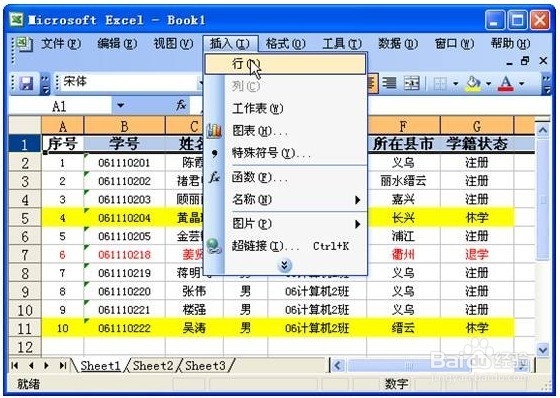This screenshot has width=560, height=398.
Task: Select column G by its header
Action: (477, 126)
